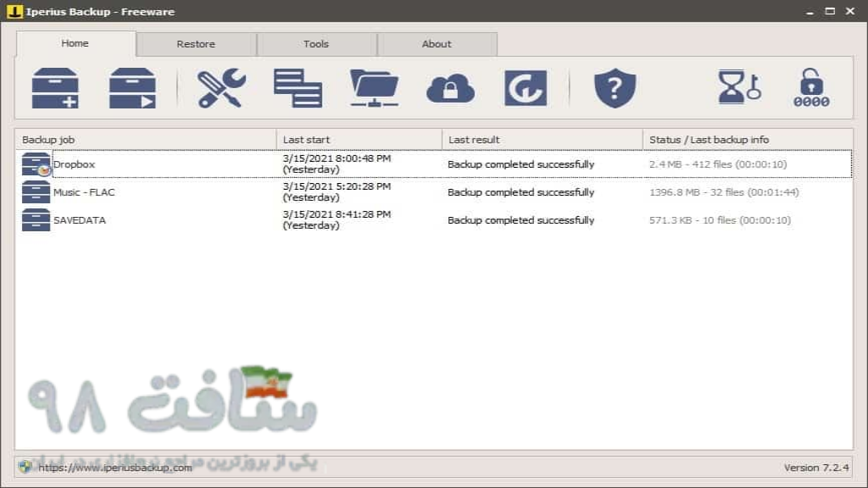
Task: Click the 8:00:48 PM last start entry
Action: [x=337, y=164]
